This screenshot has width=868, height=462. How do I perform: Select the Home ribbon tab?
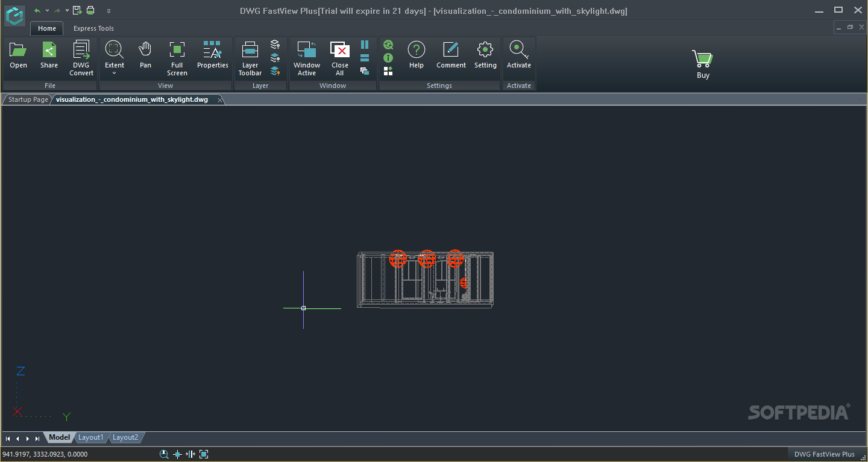(x=47, y=28)
